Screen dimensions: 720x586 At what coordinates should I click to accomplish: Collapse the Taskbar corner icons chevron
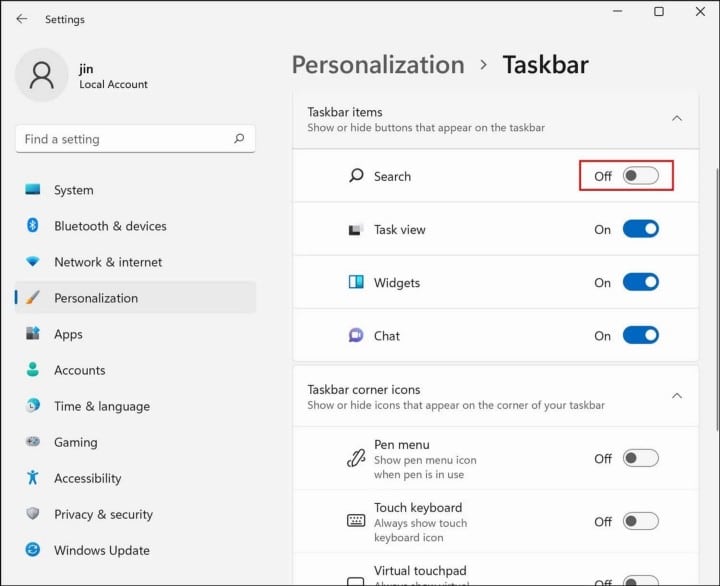tap(677, 396)
